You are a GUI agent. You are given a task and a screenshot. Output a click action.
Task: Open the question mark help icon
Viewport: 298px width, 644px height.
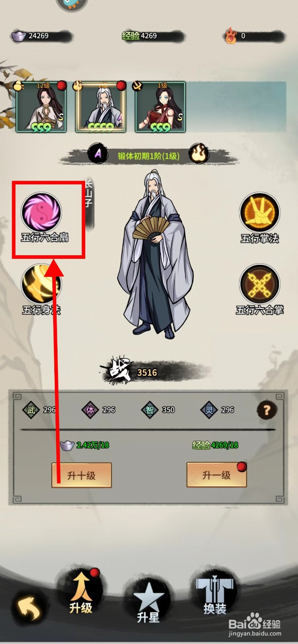click(x=267, y=410)
